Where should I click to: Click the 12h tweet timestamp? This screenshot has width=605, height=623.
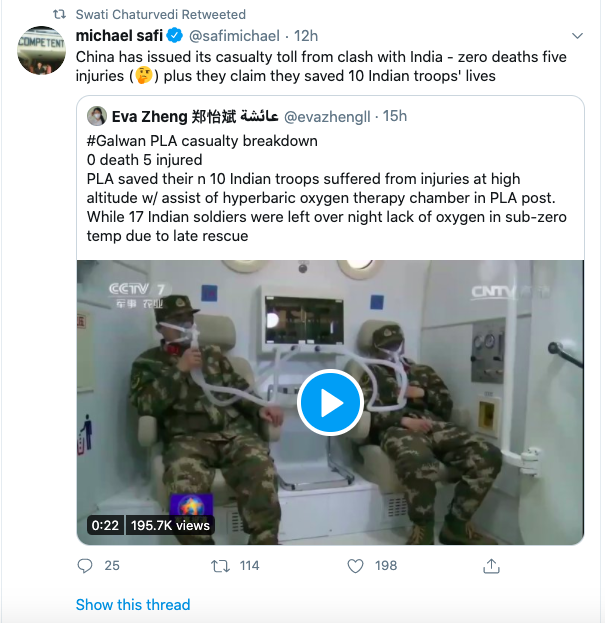[305, 36]
